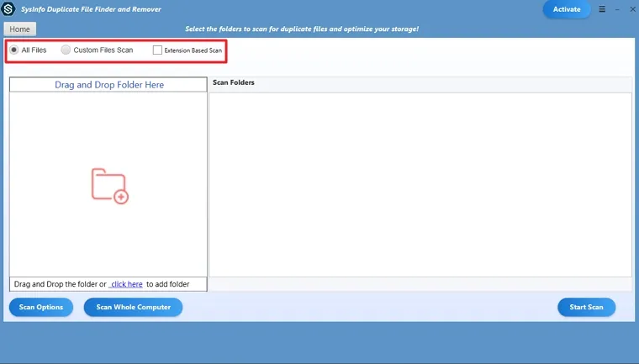Select the Custom Files Scan option

click(x=66, y=50)
